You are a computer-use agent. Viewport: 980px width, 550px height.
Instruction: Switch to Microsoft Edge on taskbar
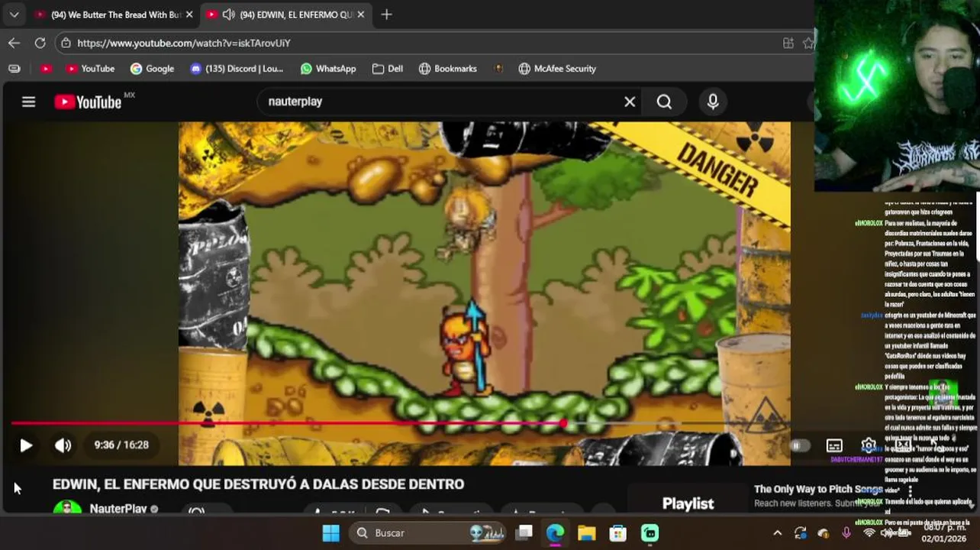point(555,532)
